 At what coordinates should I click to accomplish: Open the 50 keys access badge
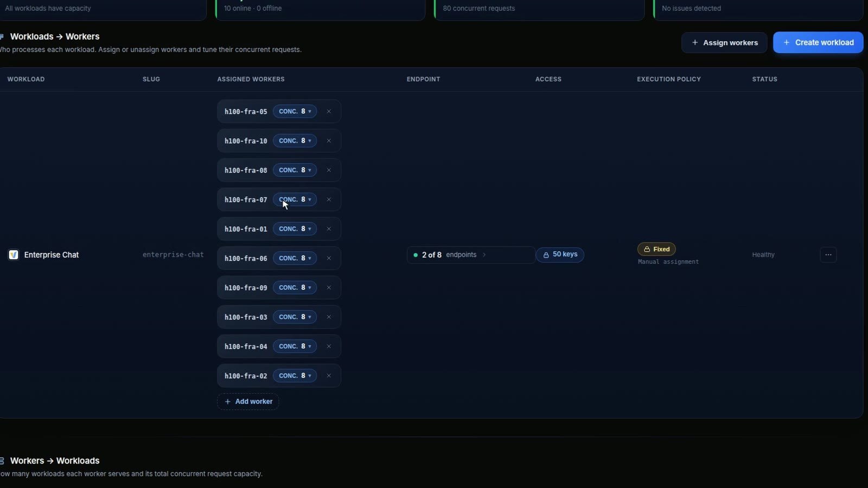560,254
